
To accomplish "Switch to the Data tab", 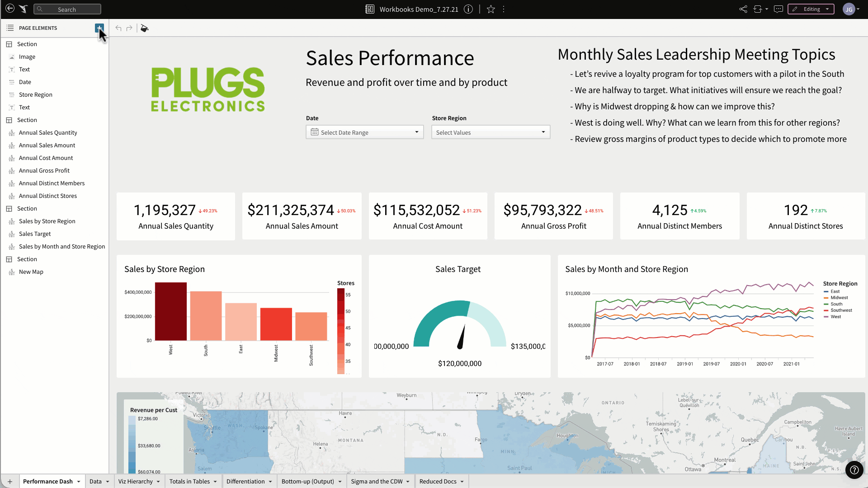I will [x=95, y=482].
